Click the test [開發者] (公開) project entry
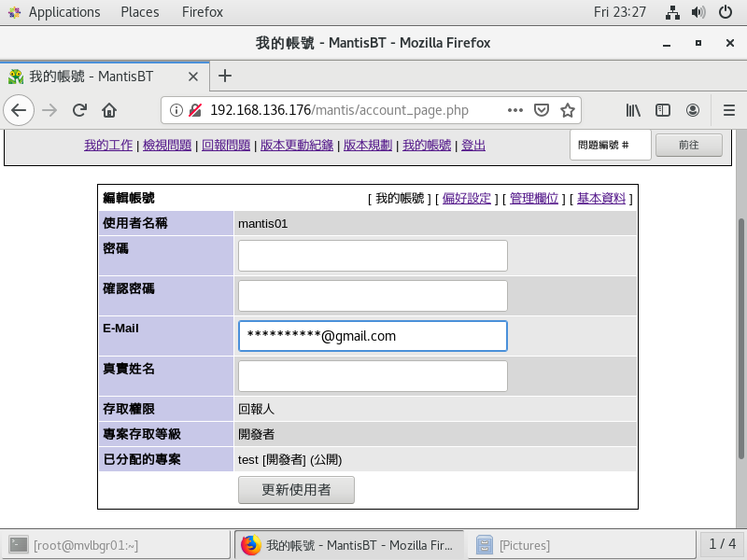747x560 pixels. coord(289,459)
